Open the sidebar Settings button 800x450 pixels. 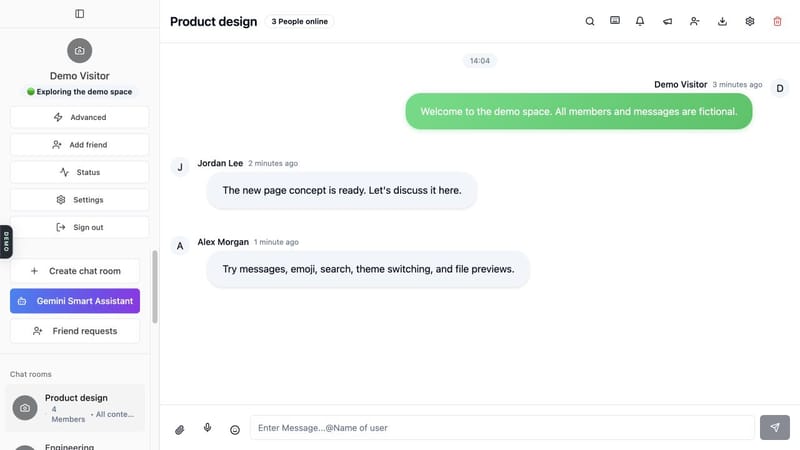pyautogui.click(x=80, y=200)
